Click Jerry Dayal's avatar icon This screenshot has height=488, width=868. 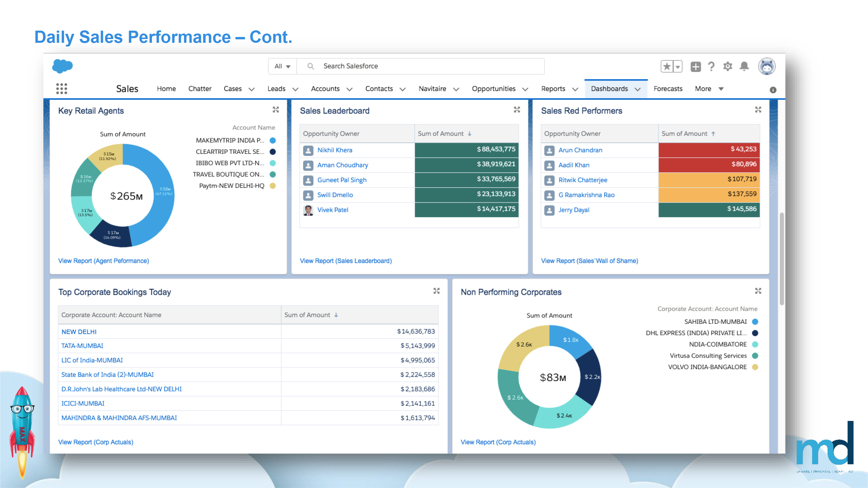click(x=549, y=210)
